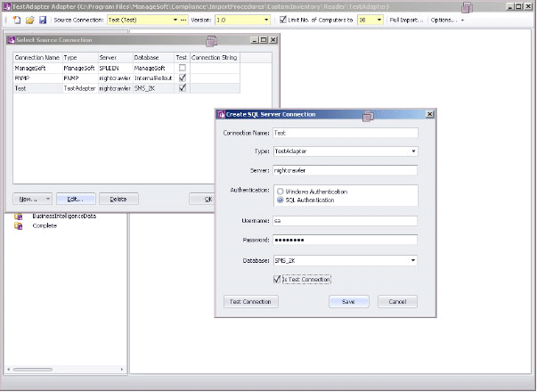
Task: Click into the Username input field
Action: tap(345, 219)
